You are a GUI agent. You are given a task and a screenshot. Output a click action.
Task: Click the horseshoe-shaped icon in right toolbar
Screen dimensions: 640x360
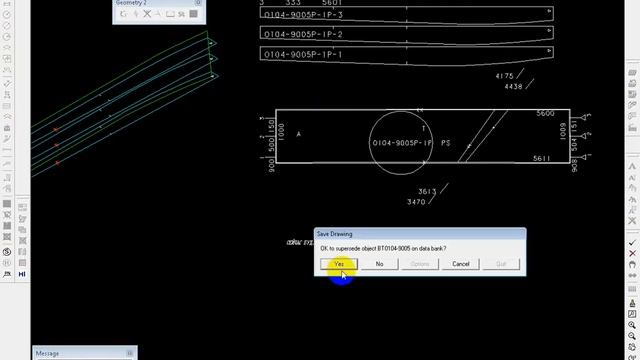point(632,265)
